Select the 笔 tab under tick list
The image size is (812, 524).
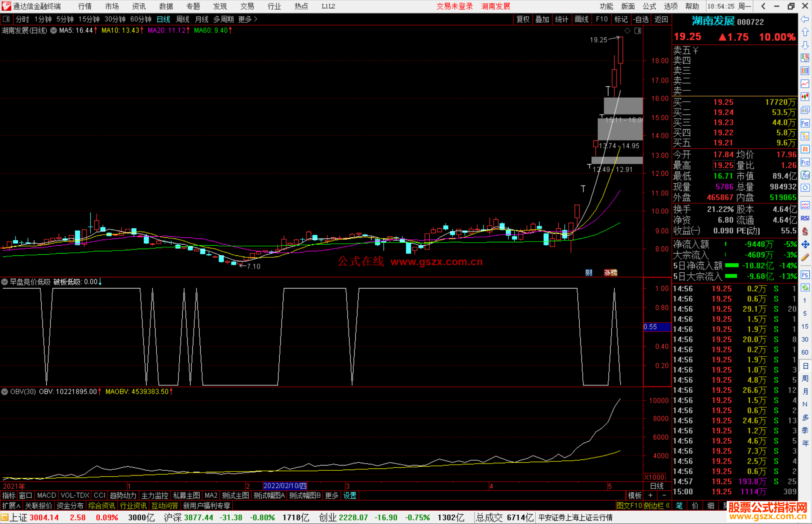coord(679,506)
